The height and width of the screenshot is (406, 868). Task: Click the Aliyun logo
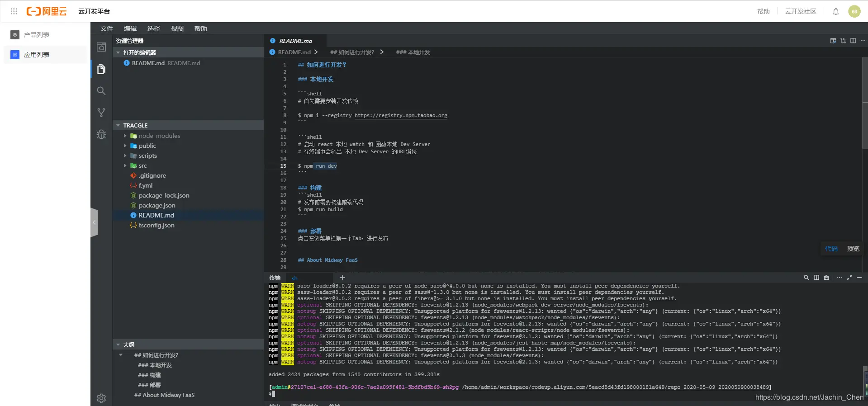(x=47, y=11)
